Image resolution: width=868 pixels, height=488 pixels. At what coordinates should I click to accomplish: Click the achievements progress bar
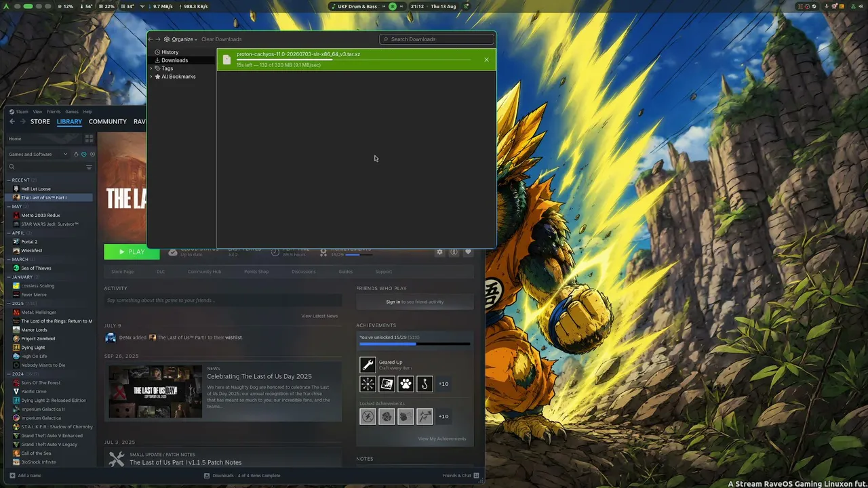pyautogui.click(x=414, y=344)
